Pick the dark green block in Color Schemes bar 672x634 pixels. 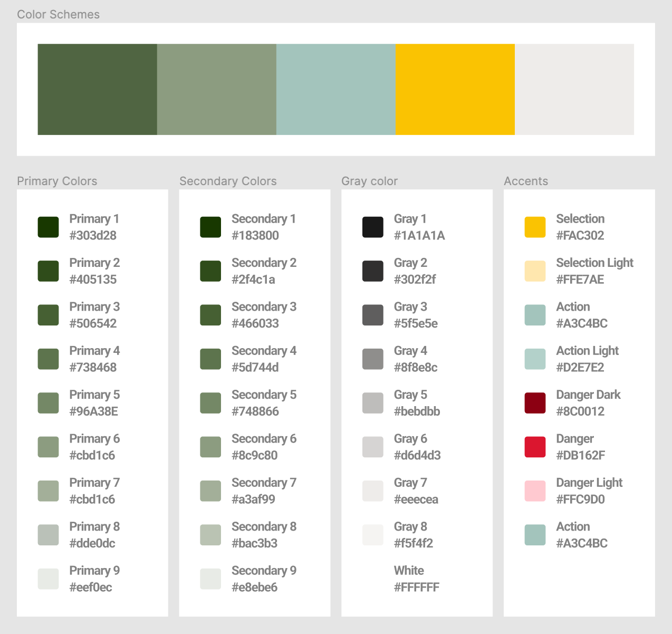tap(98, 89)
